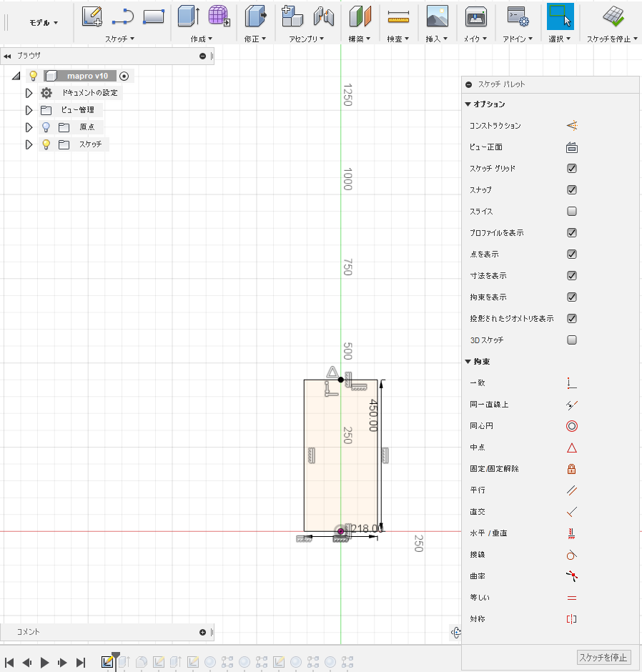642x672 pixels.
Task: Click the コンストラクション line icon in sketch palette
Action: [x=570, y=125]
